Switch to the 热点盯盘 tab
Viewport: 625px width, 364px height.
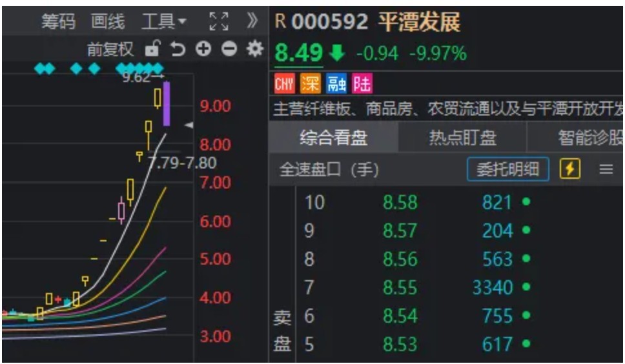(462, 138)
